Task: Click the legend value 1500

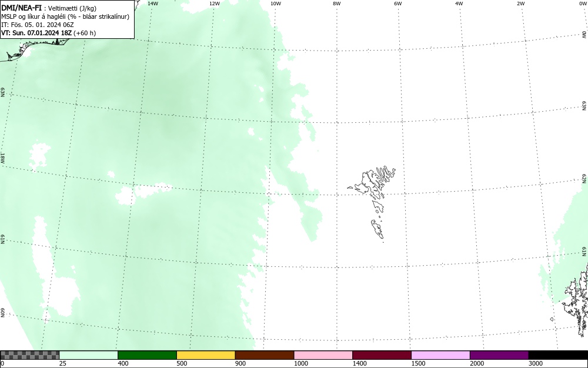Action: pyautogui.click(x=418, y=363)
